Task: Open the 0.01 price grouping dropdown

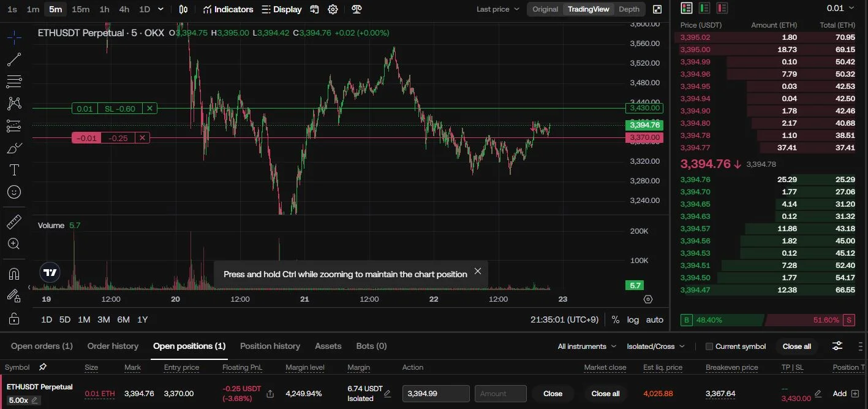Action: tap(840, 8)
